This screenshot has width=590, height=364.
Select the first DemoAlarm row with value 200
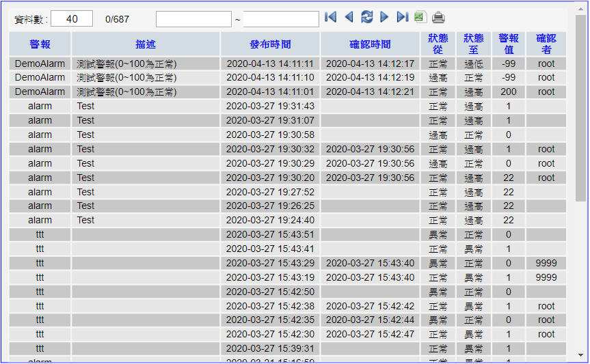(40, 92)
